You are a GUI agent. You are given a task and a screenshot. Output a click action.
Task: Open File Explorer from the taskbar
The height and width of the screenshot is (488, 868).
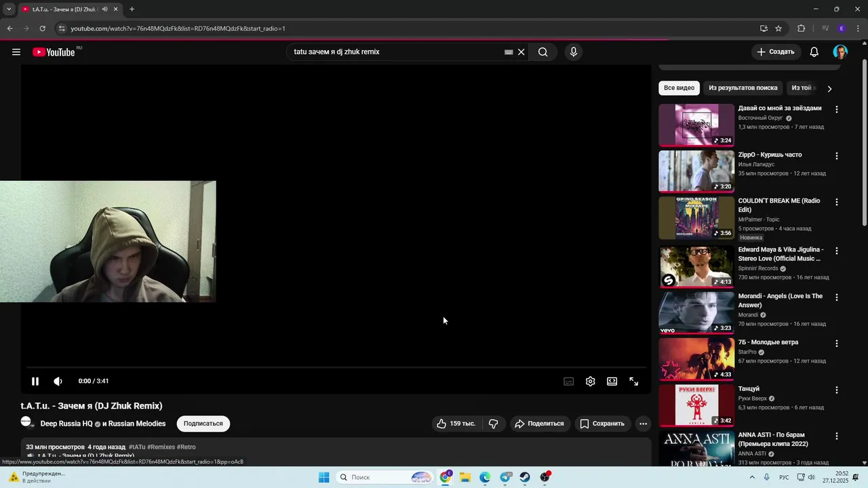(x=465, y=477)
